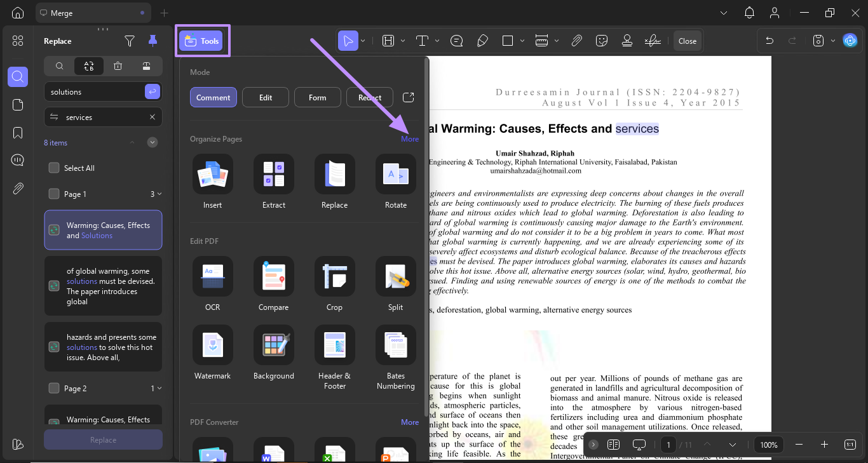Check the Page 1 checkbox
This screenshot has width=868, height=463.
coord(54,194)
